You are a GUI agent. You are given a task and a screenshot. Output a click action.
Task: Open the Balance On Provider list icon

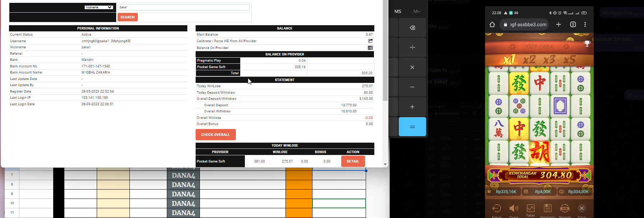click(370, 48)
